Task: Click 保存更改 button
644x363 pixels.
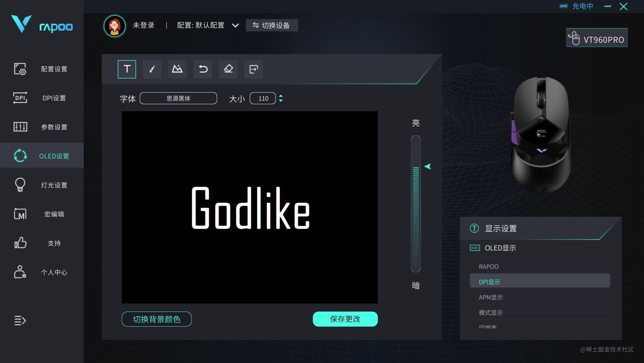Action: point(345,319)
